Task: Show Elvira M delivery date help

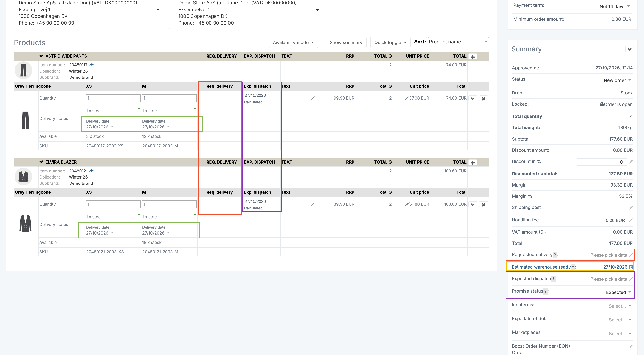Action: 168,233
